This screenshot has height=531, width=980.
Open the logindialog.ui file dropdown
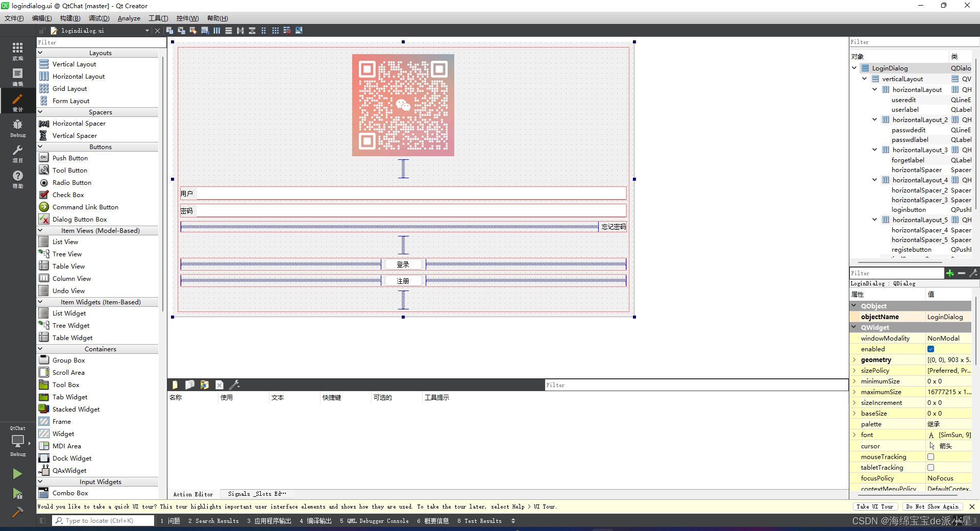tap(147, 31)
